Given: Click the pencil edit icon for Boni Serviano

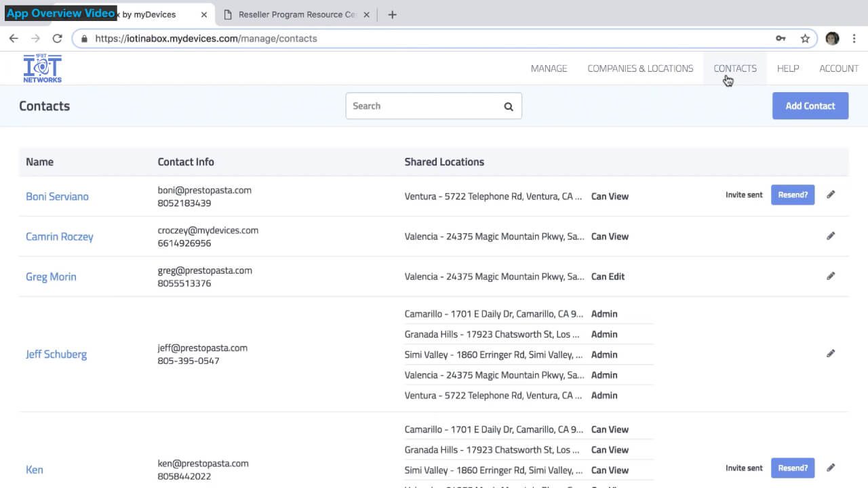Looking at the screenshot, I should point(831,195).
